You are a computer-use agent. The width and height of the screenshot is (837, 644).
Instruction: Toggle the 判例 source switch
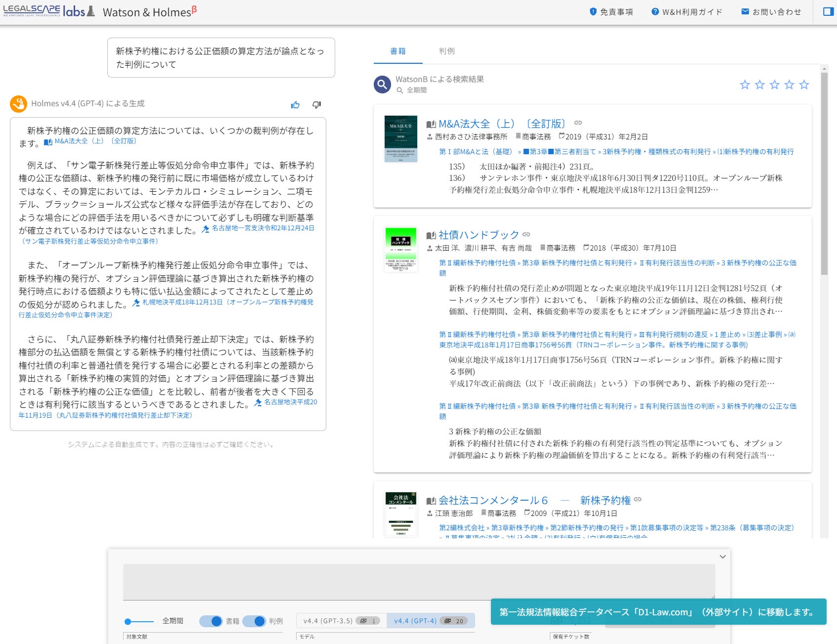pos(254,621)
